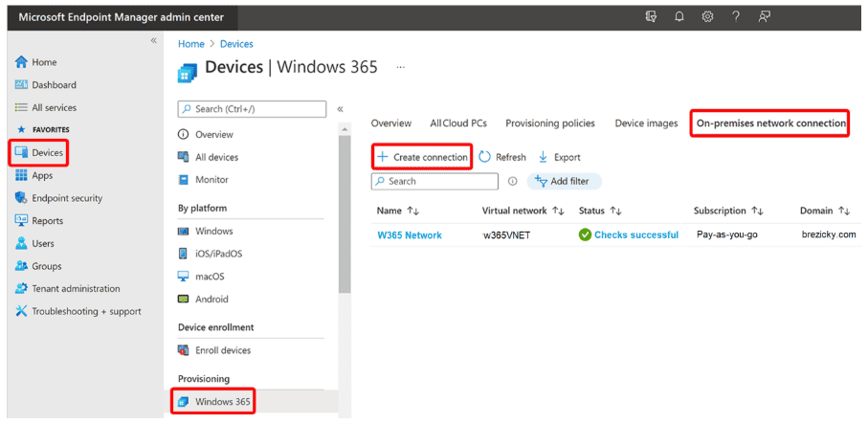
Task: Open the feedback icon in header
Action: (x=764, y=16)
